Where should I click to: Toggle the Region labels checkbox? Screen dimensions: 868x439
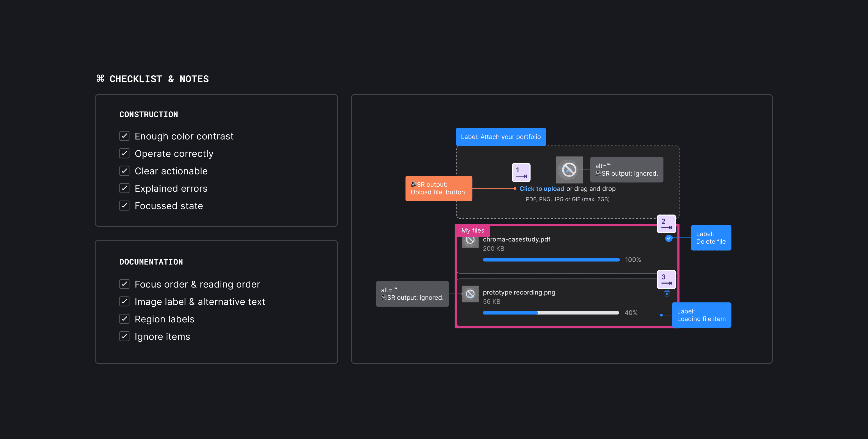[124, 319]
